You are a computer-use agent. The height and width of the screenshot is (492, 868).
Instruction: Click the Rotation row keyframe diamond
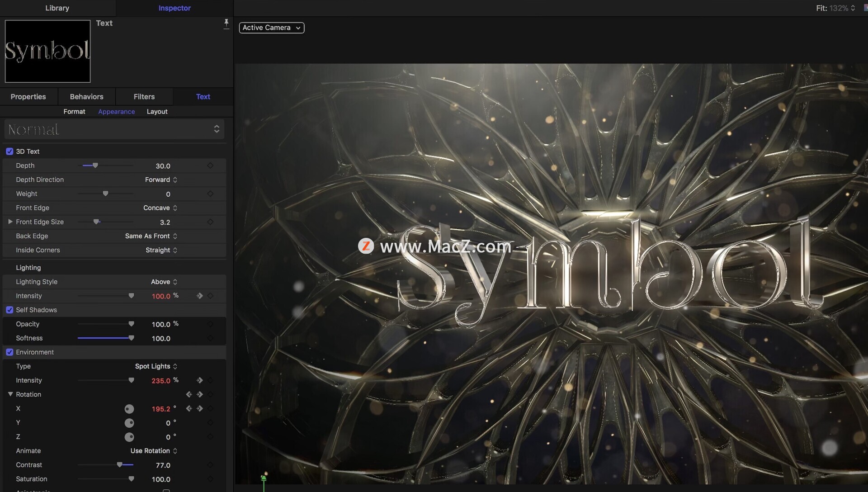point(210,394)
